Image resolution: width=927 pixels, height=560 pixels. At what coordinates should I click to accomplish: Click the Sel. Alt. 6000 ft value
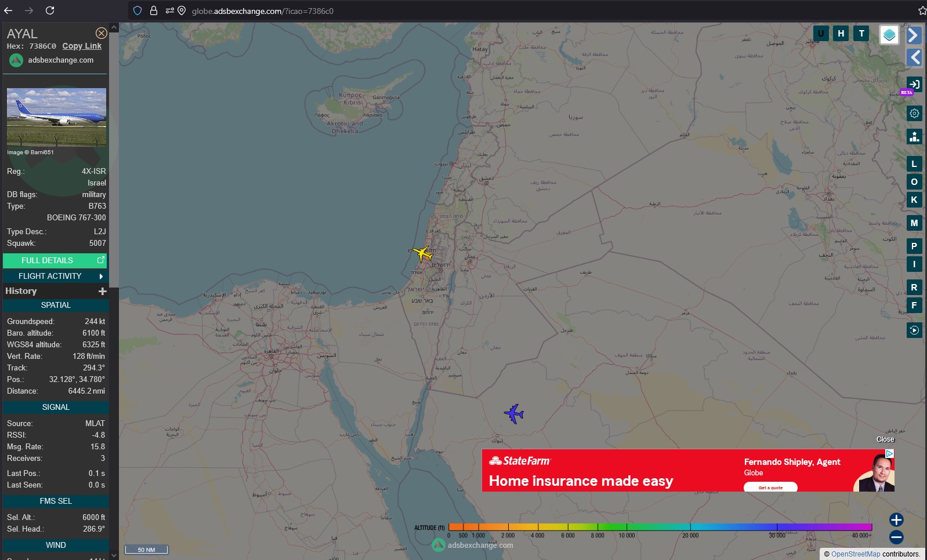tap(94, 517)
